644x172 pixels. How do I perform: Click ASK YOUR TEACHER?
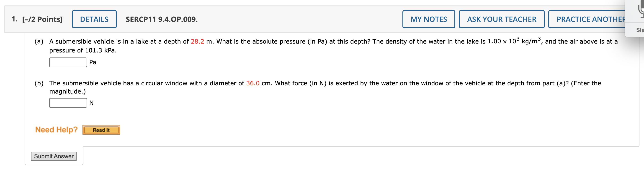click(502, 19)
